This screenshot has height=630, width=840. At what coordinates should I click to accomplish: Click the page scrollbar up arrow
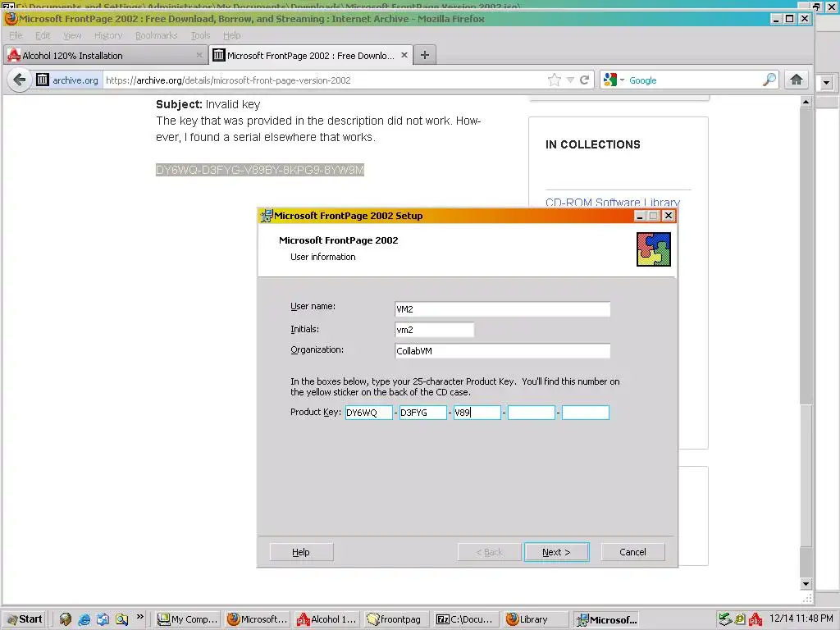(x=806, y=101)
